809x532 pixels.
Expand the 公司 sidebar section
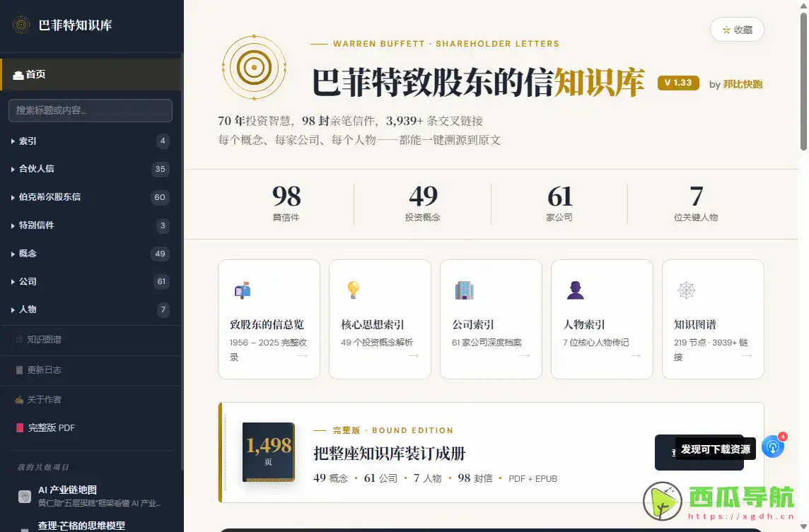click(x=91, y=281)
